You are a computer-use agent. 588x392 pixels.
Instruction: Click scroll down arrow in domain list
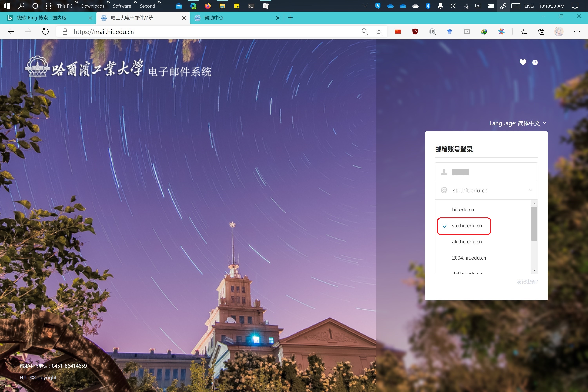534,270
